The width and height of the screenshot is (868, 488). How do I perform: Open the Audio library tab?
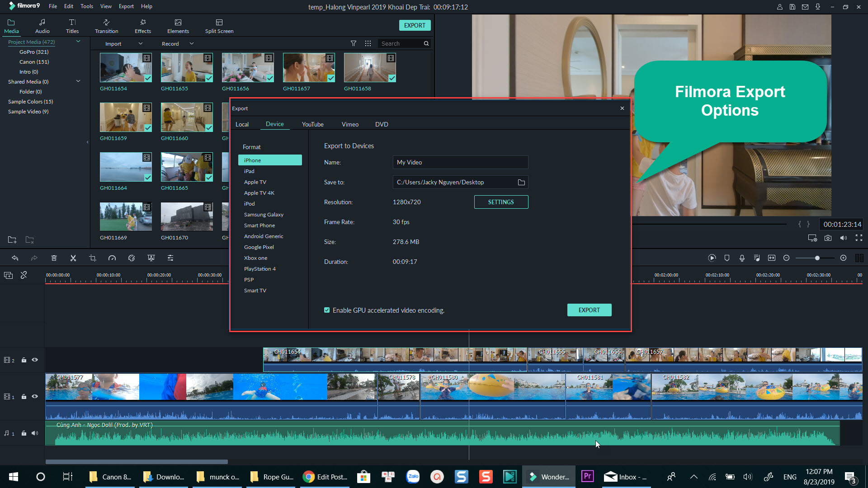42,26
